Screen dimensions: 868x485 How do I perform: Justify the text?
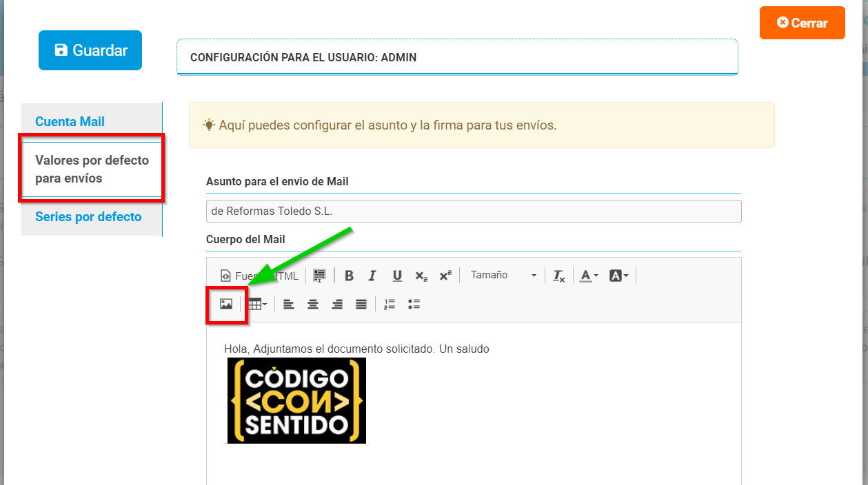tap(361, 304)
